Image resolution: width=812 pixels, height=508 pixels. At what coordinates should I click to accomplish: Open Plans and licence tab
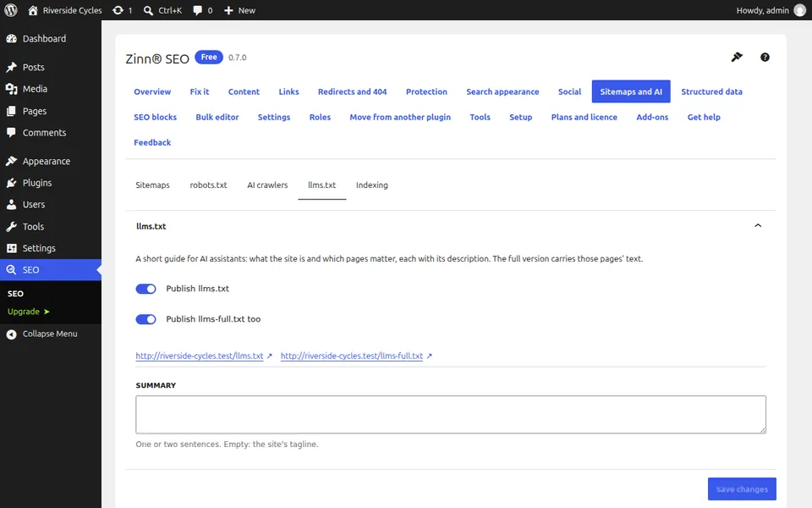coord(584,117)
